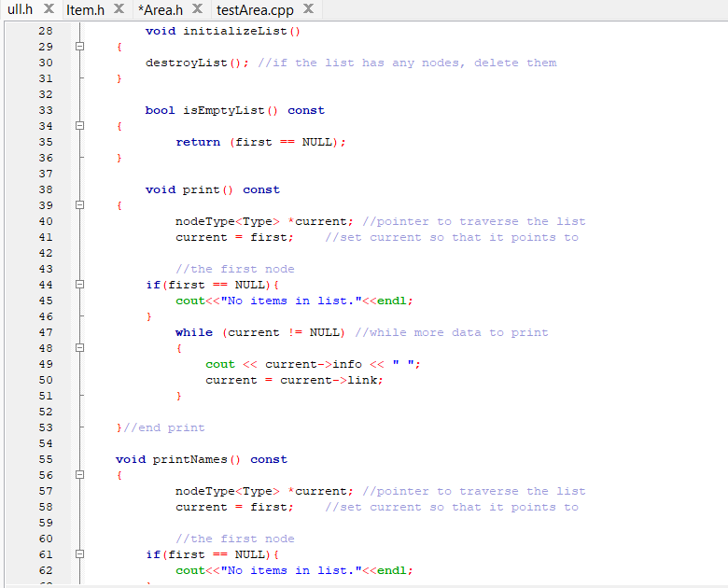
Task: Click '//set current so that it points to' line 41
Action: 452,237
